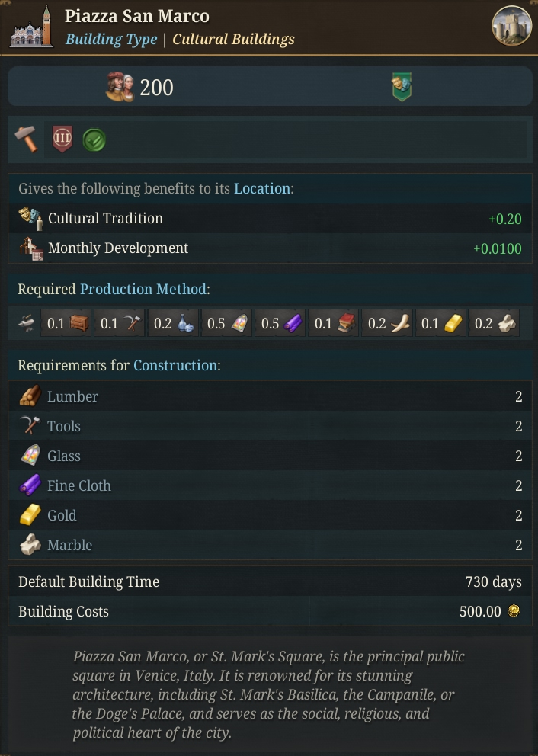Click the construction hammer icon

click(26, 139)
